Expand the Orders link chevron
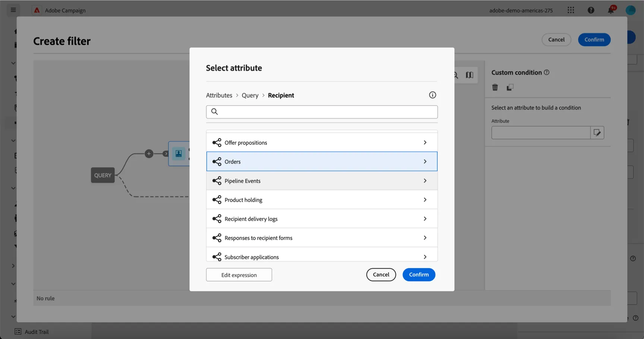The width and height of the screenshot is (644, 339). [425, 161]
